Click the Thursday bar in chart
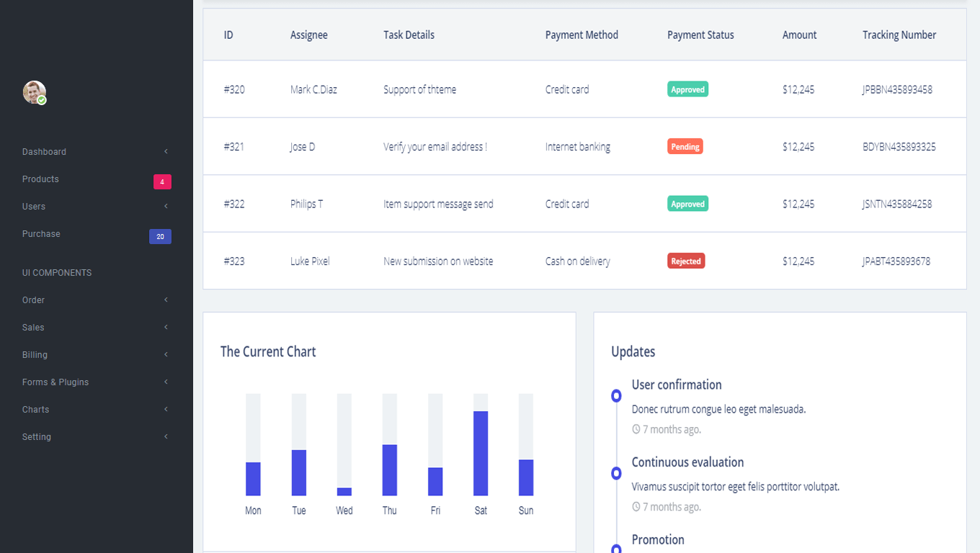The width and height of the screenshot is (980, 553). coord(390,470)
